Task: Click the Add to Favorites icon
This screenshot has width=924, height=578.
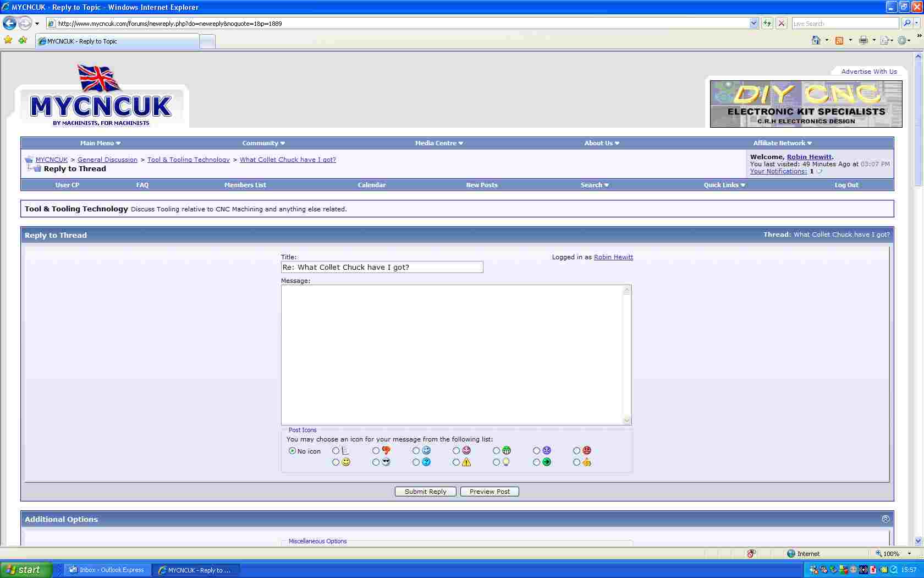Action: pos(23,40)
